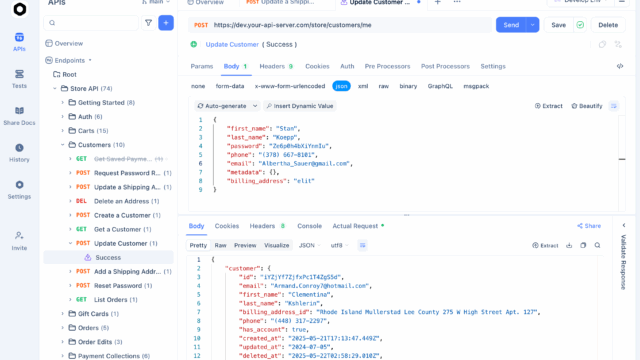This screenshot has width=640, height=360.
Task: Collapse the Validate Response panel arrow
Action: 624,225
